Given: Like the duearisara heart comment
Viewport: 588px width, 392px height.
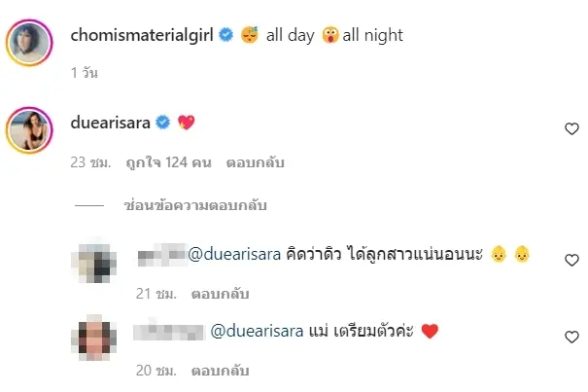Looking at the screenshot, I should pyautogui.click(x=571, y=128).
